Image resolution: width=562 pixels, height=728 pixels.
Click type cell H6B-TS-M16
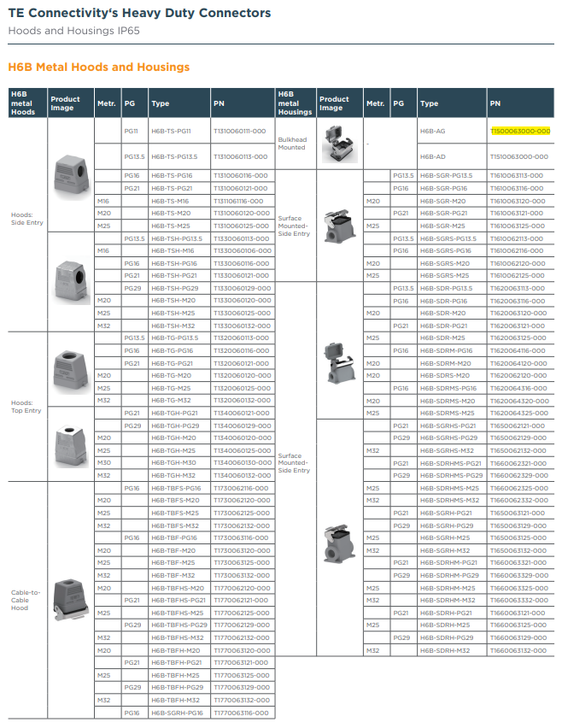coord(170,201)
